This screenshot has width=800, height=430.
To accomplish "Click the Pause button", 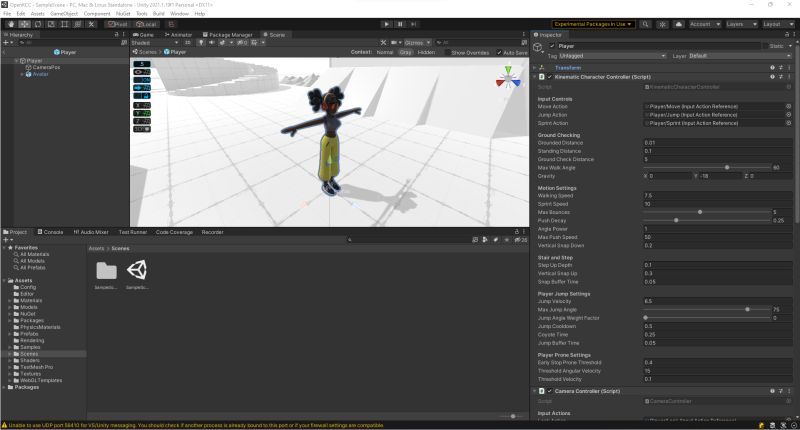I will coord(400,24).
